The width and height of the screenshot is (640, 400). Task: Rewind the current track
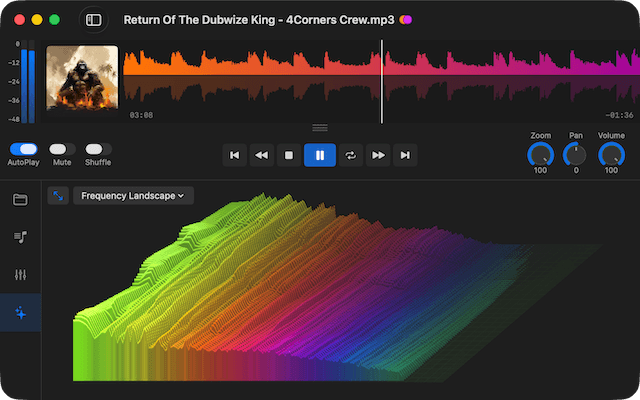click(x=262, y=155)
